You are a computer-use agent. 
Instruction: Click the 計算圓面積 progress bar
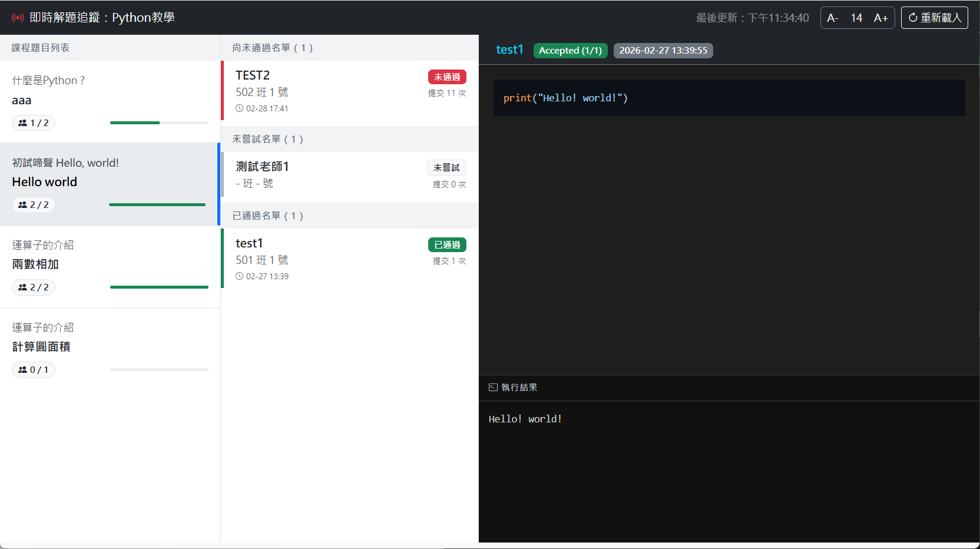pos(159,370)
